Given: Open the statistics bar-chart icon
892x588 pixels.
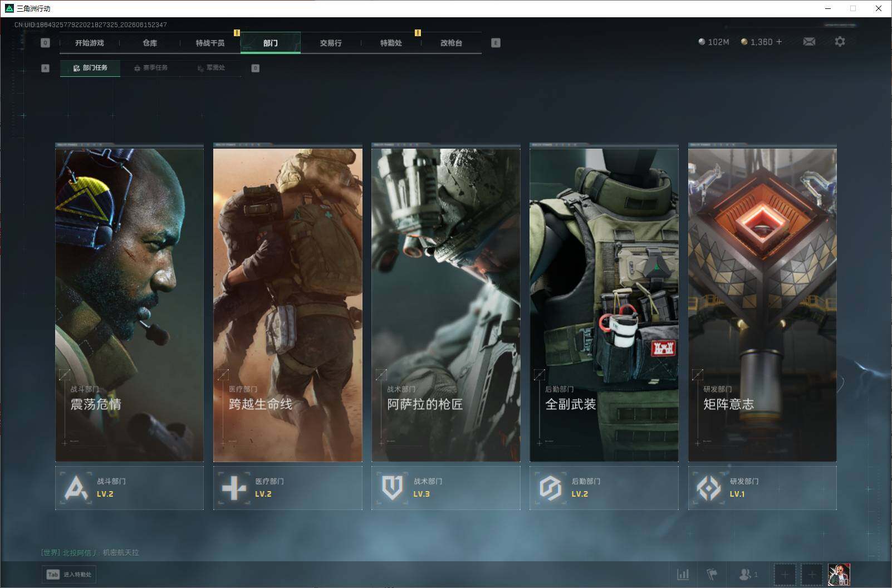Looking at the screenshot, I should click(x=683, y=574).
